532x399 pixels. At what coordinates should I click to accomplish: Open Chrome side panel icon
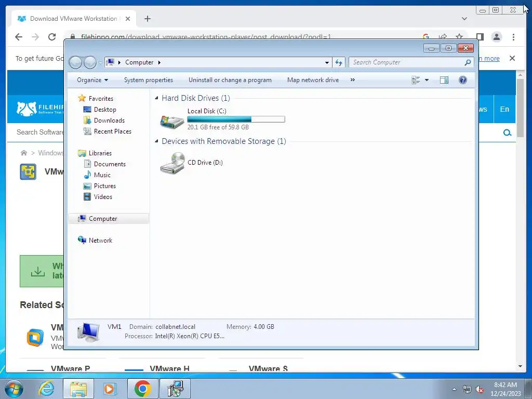[x=480, y=37]
